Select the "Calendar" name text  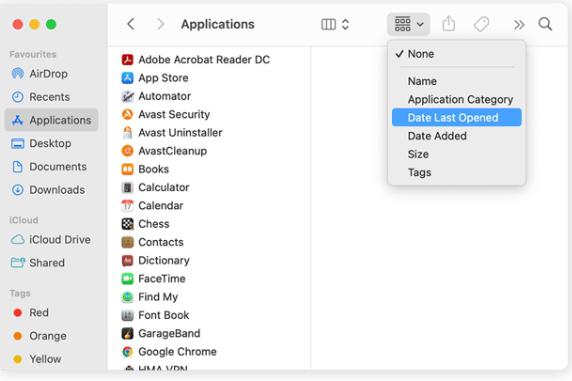tap(161, 205)
